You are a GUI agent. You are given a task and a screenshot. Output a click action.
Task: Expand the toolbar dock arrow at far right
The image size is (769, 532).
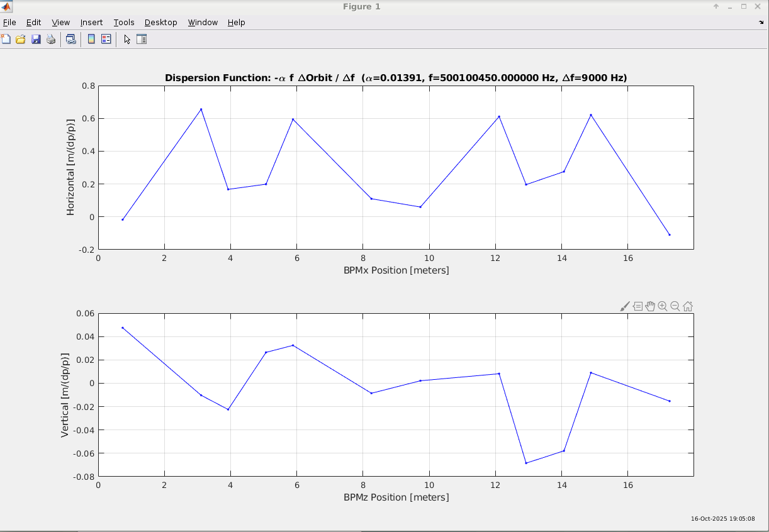pos(761,22)
